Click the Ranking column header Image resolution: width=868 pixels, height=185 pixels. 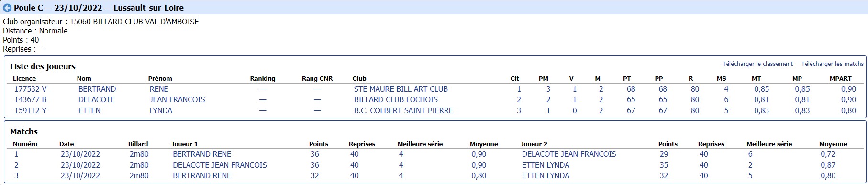click(x=263, y=78)
